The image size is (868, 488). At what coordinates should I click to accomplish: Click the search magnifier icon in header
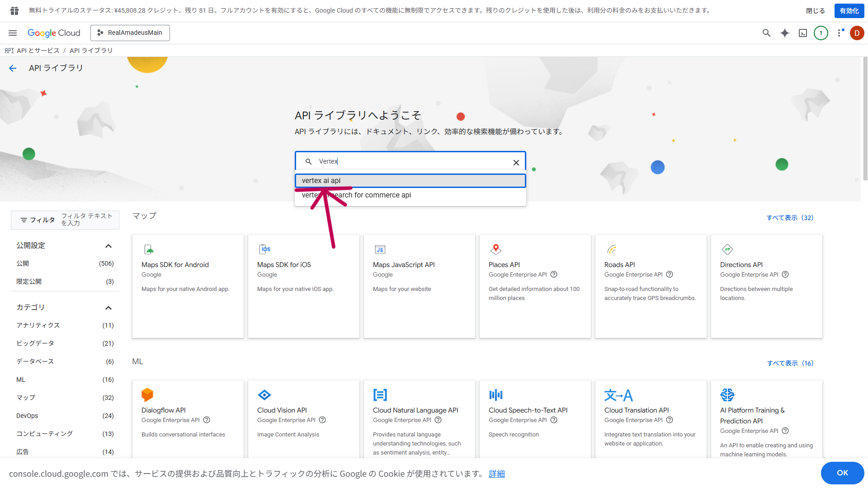coord(766,33)
